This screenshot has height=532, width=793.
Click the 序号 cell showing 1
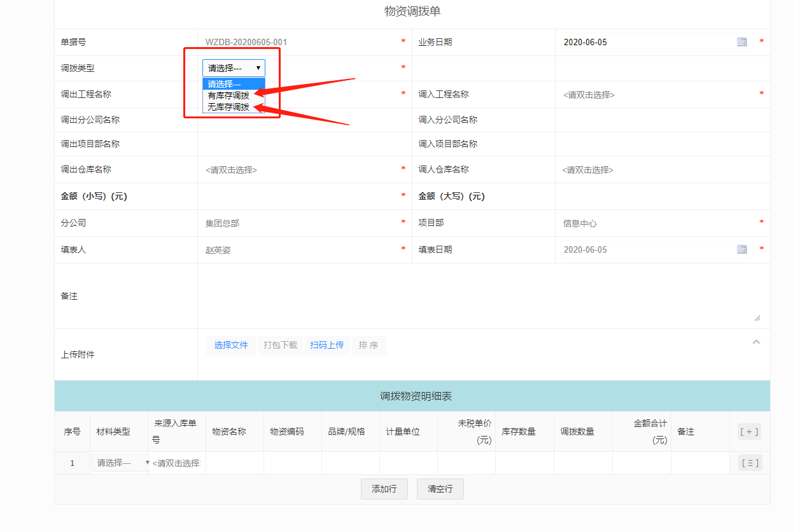click(x=72, y=463)
